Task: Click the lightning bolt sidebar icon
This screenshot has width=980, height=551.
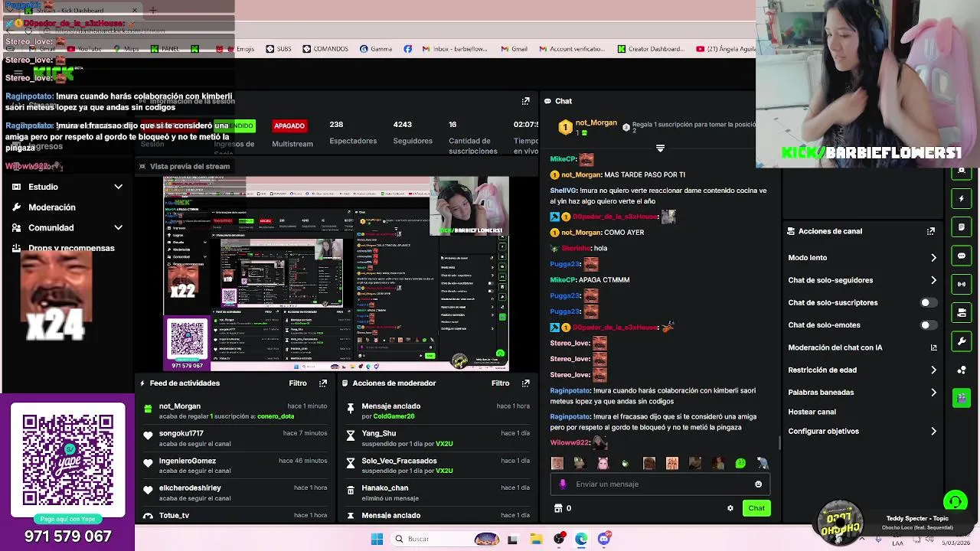Action: coord(962,199)
